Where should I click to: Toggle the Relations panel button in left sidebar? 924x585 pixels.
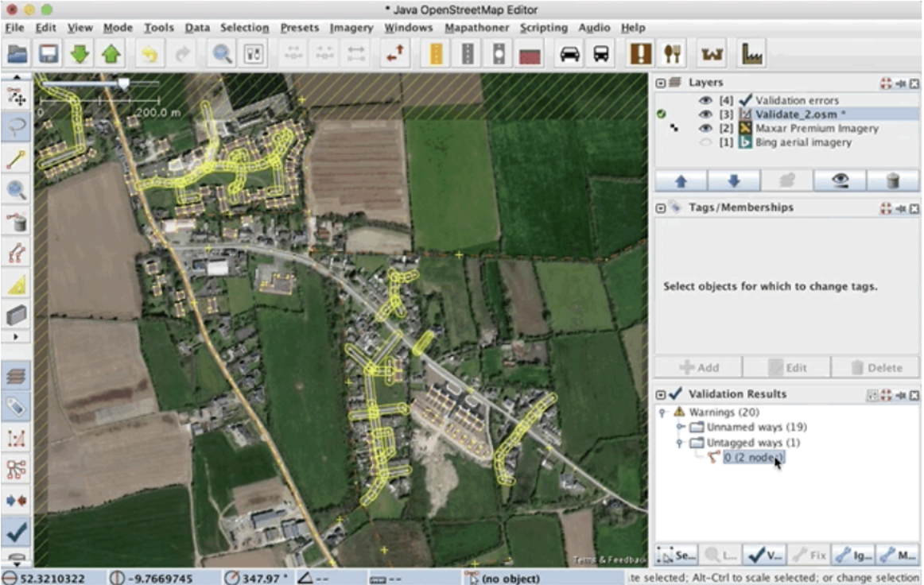tap(16, 470)
